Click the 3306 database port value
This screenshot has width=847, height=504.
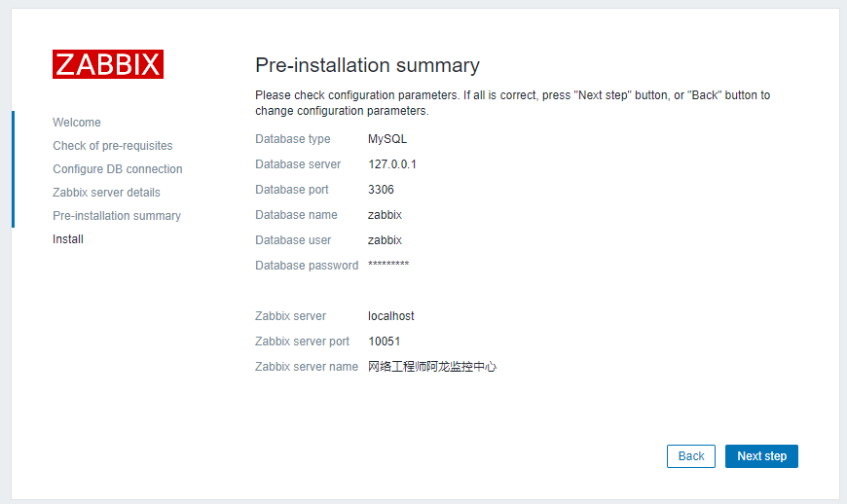[381, 190]
